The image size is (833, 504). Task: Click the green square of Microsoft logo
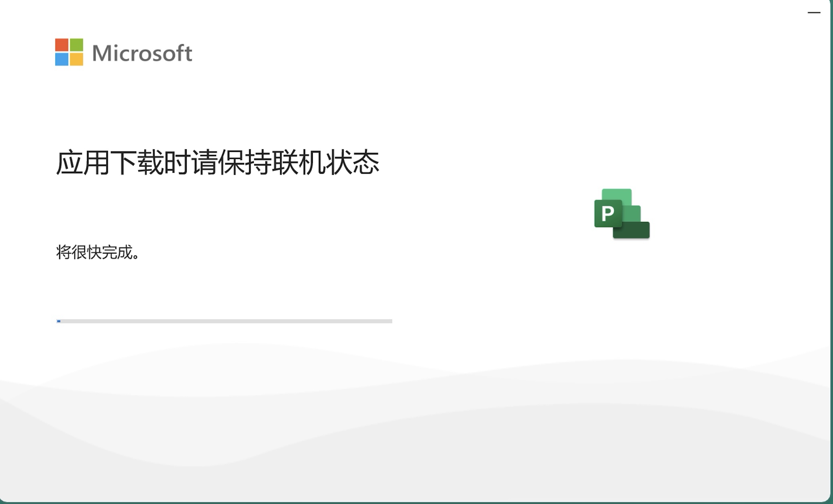(77, 45)
